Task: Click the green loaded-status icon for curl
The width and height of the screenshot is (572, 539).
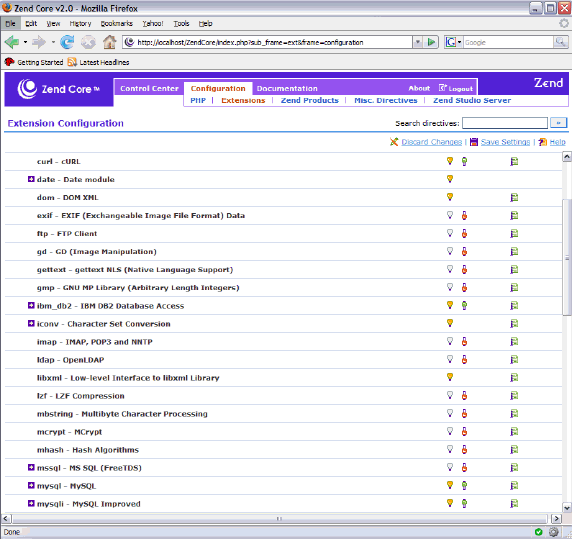Action: click(464, 161)
